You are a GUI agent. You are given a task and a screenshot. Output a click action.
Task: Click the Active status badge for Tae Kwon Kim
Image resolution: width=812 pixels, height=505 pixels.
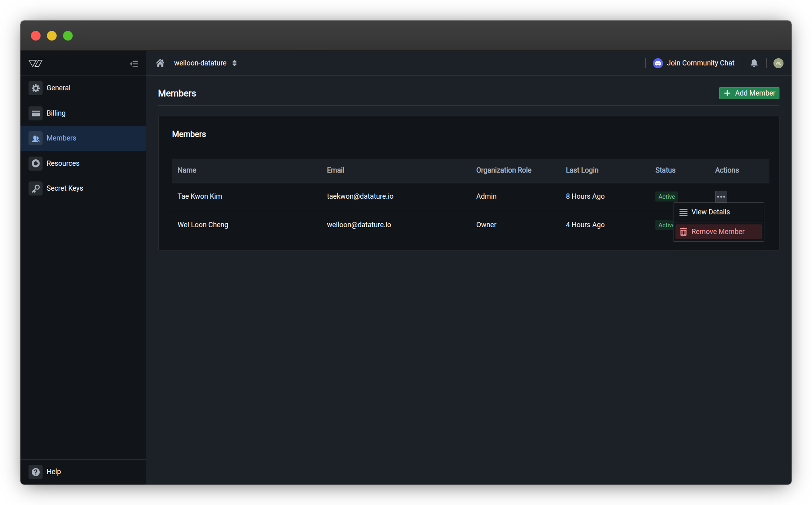tap(666, 197)
